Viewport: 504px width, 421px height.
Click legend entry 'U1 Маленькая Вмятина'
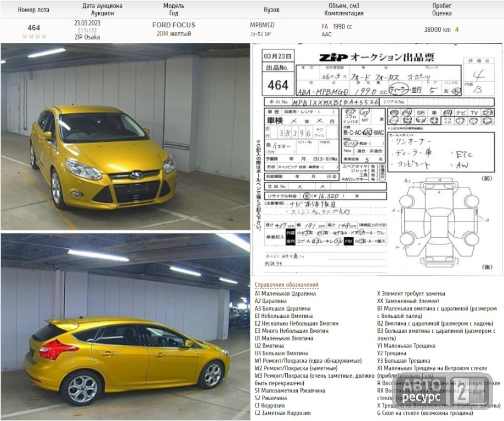coord(284,338)
